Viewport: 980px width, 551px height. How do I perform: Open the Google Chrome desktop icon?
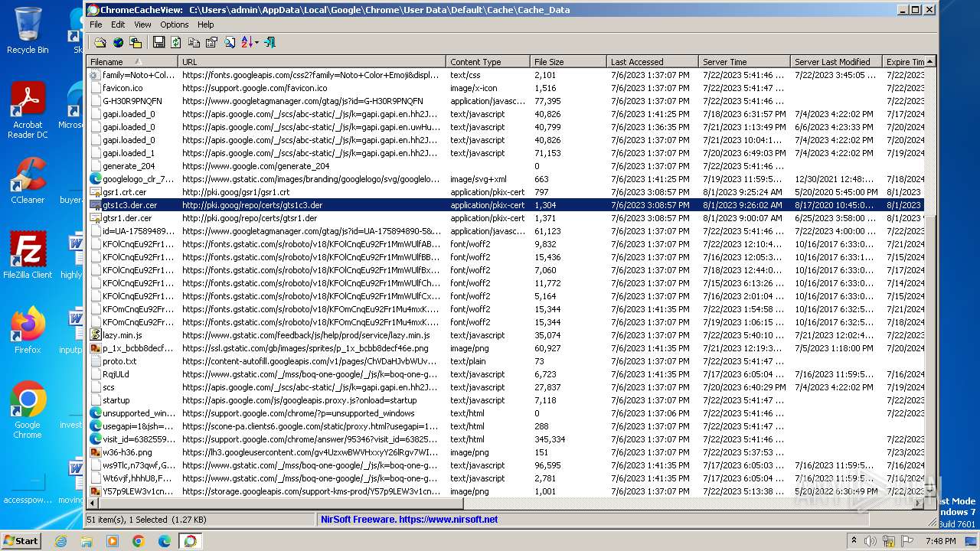coord(28,410)
